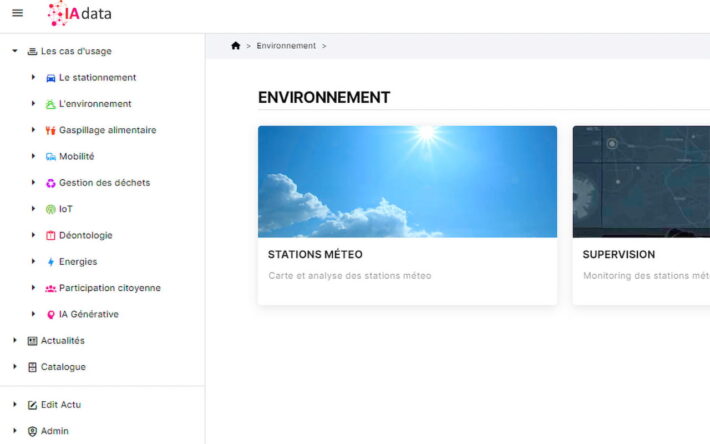Expand the Admin arrow

pyautogui.click(x=15, y=430)
